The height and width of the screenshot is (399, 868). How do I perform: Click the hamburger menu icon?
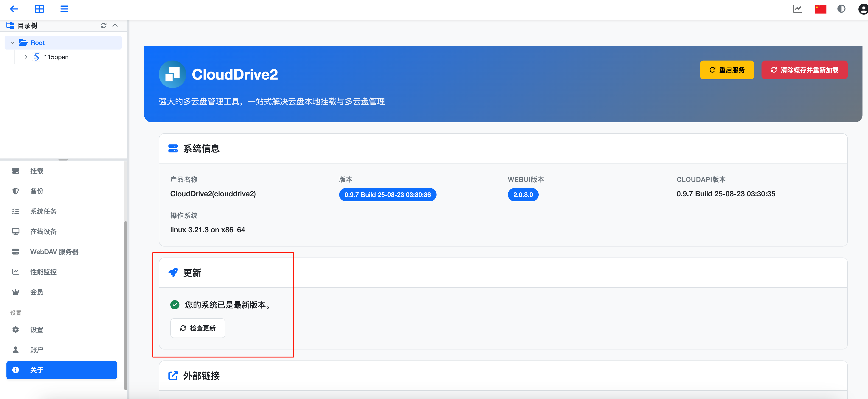click(x=64, y=9)
